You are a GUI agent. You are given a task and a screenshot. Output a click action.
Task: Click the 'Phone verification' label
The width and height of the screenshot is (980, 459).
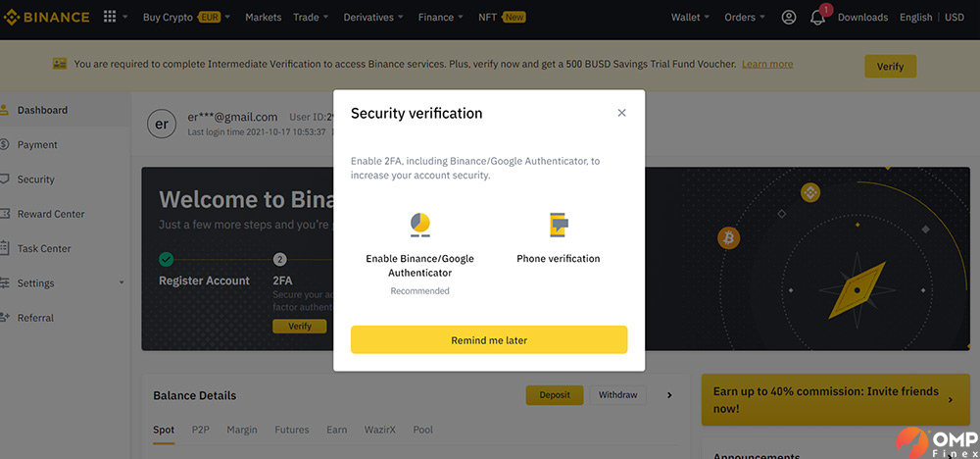(x=559, y=258)
